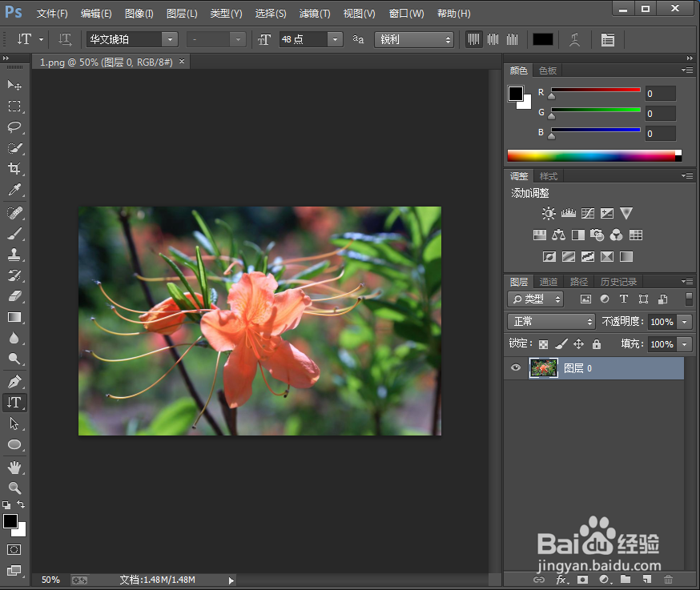The width and height of the screenshot is (700, 590).
Task: Reset default foreground and background colors
Action: pos(6,505)
